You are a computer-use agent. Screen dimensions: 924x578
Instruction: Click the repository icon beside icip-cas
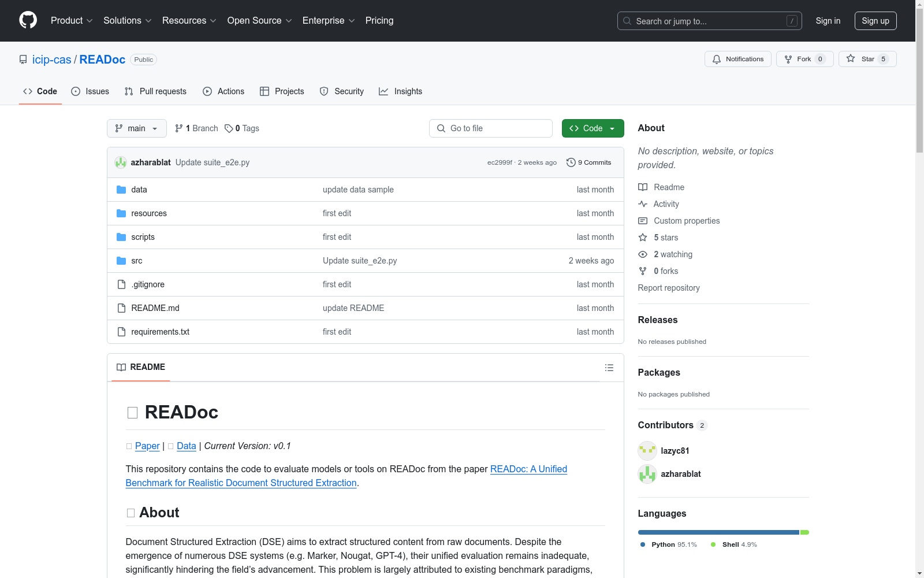(23, 60)
